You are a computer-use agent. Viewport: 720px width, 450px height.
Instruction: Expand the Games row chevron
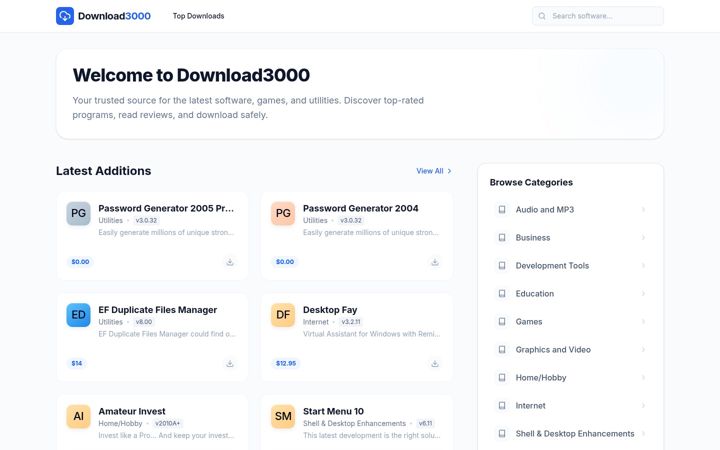pyautogui.click(x=643, y=322)
